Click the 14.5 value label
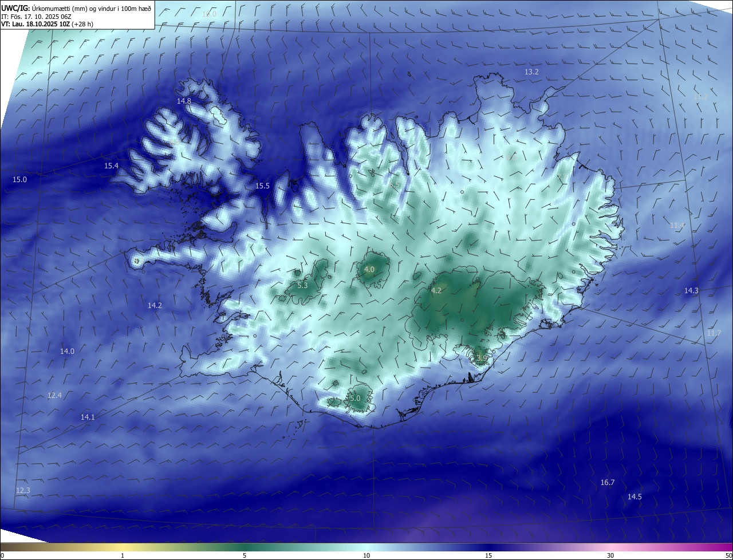The width and height of the screenshot is (733, 560). (635, 497)
